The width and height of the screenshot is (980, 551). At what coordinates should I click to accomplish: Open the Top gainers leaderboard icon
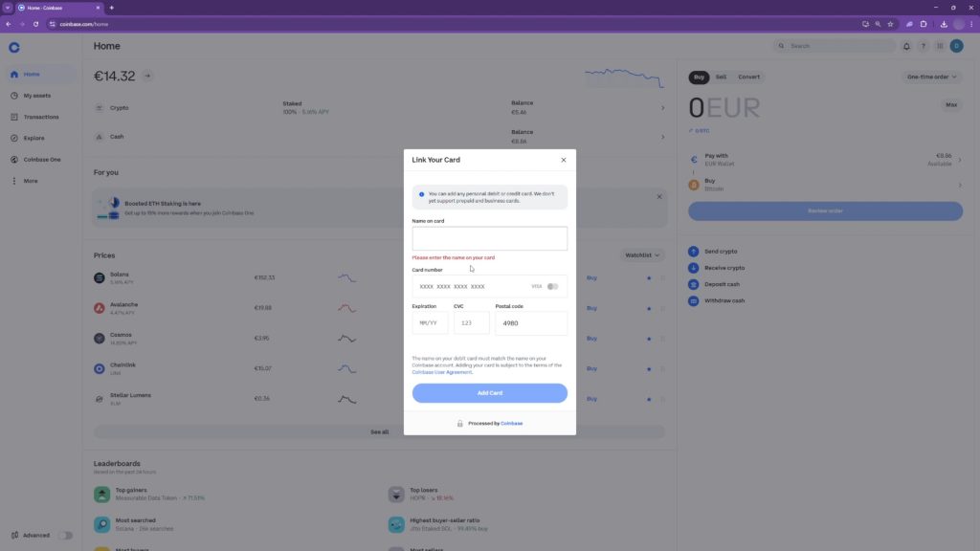click(101, 495)
